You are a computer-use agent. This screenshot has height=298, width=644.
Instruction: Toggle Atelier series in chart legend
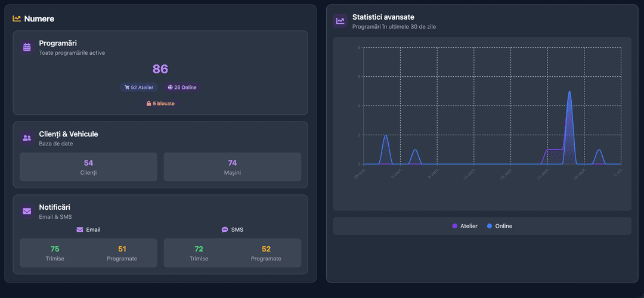click(465, 226)
